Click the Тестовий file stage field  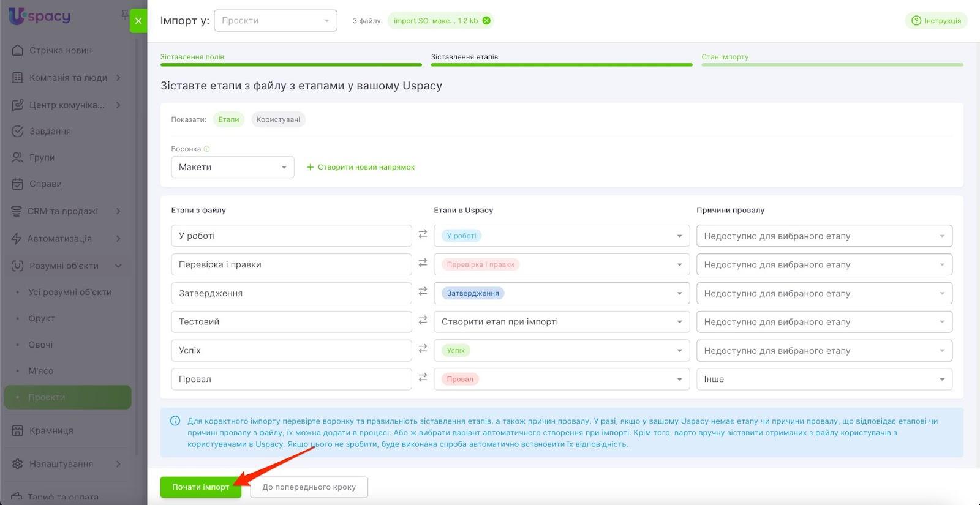pos(292,321)
